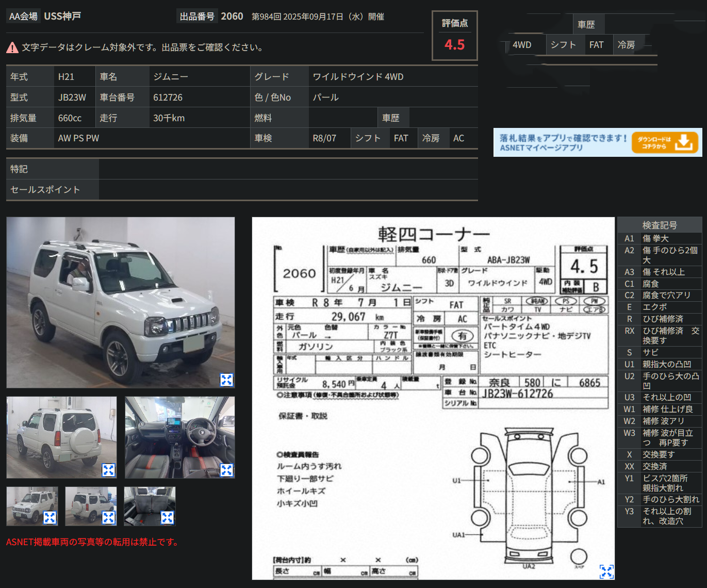Toggle the FAT transmission chip
Image resolution: width=707 pixels, height=588 pixels.
coord(598,45)
